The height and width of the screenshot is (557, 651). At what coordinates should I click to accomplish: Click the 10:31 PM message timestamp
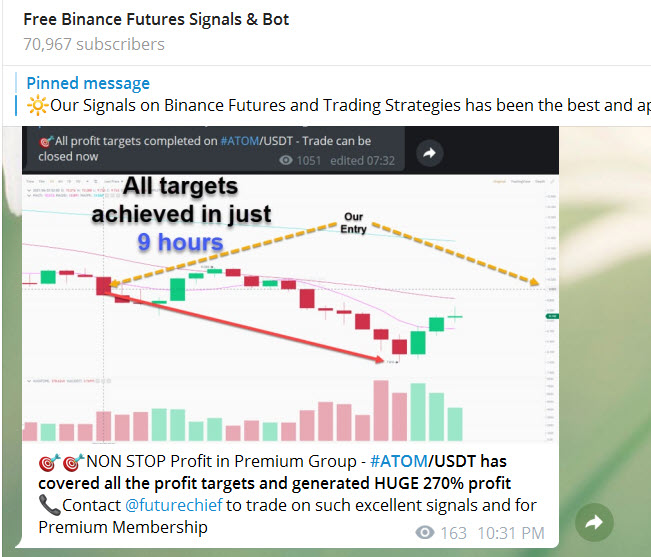511,534
